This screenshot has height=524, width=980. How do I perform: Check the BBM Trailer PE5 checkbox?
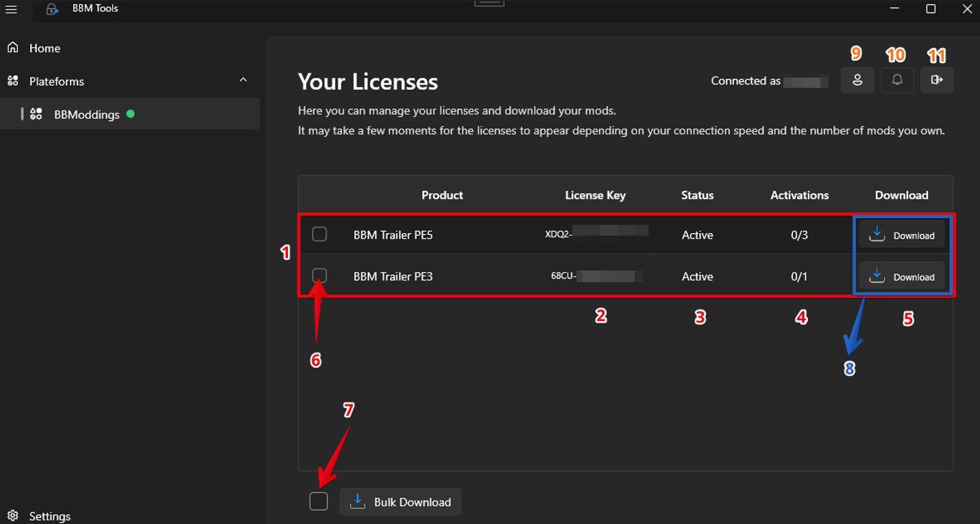point(319,235)
